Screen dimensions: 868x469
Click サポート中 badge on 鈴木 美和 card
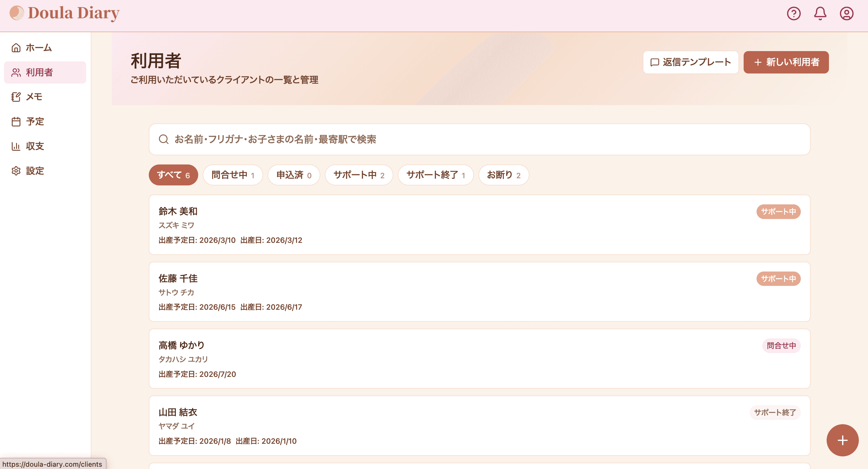[x=778, y=212]
